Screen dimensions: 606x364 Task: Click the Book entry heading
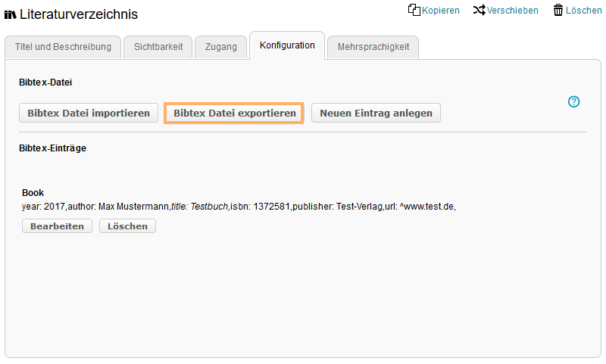[x=33, y=193]
